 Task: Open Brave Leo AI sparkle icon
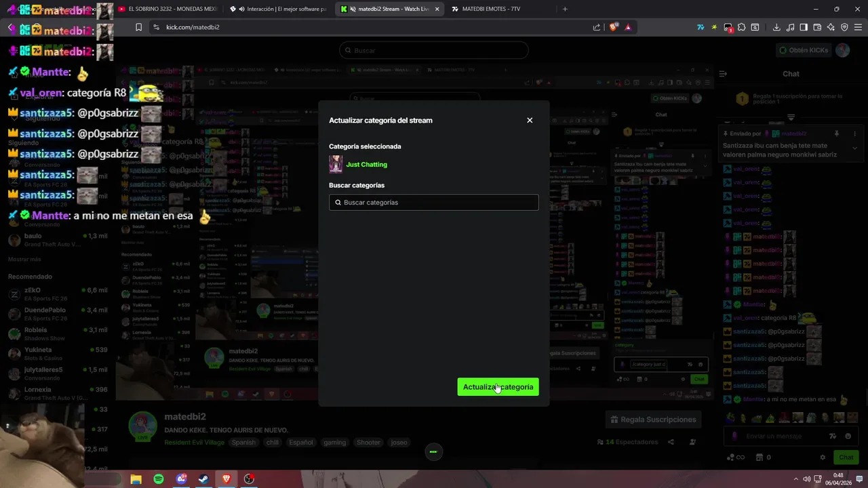[831, 27]
